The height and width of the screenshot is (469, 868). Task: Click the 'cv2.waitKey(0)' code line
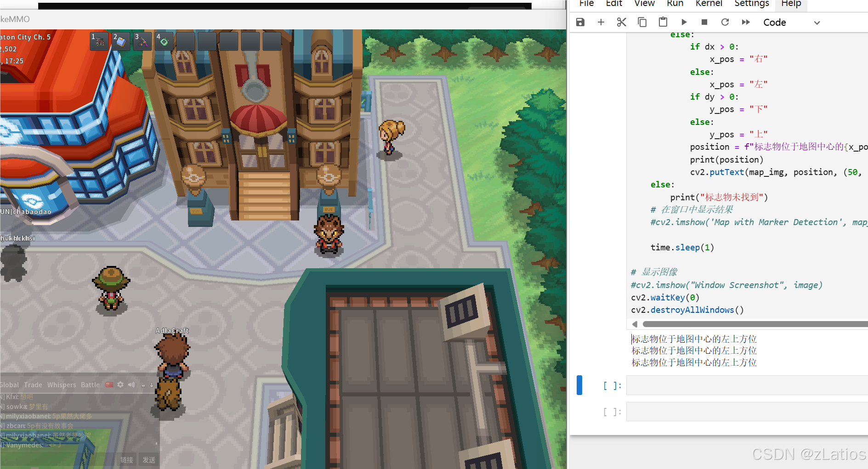click(665, 297)
